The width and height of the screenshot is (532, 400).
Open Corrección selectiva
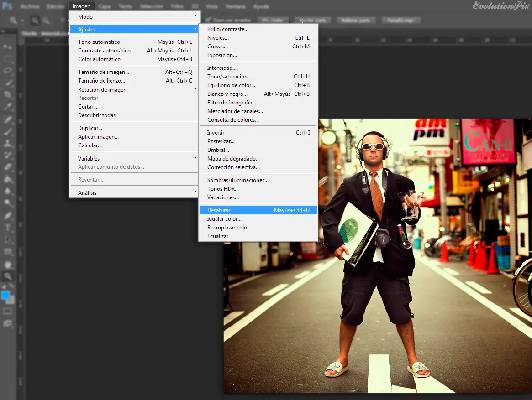pos(258,167)
